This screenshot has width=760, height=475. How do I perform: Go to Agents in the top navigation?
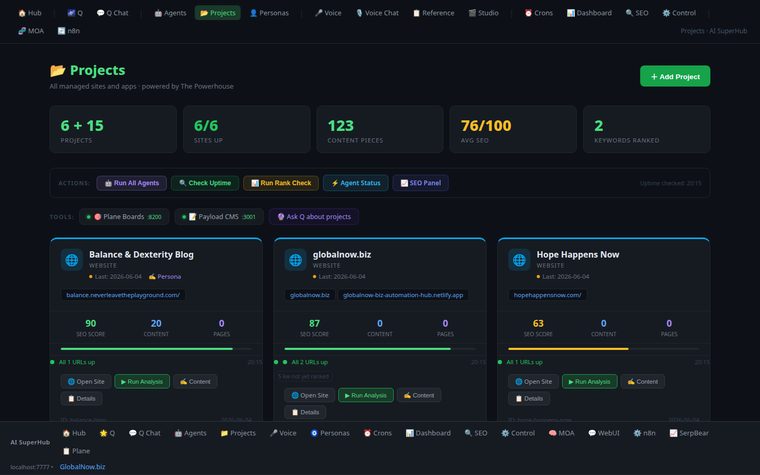[x=170, y=13]
